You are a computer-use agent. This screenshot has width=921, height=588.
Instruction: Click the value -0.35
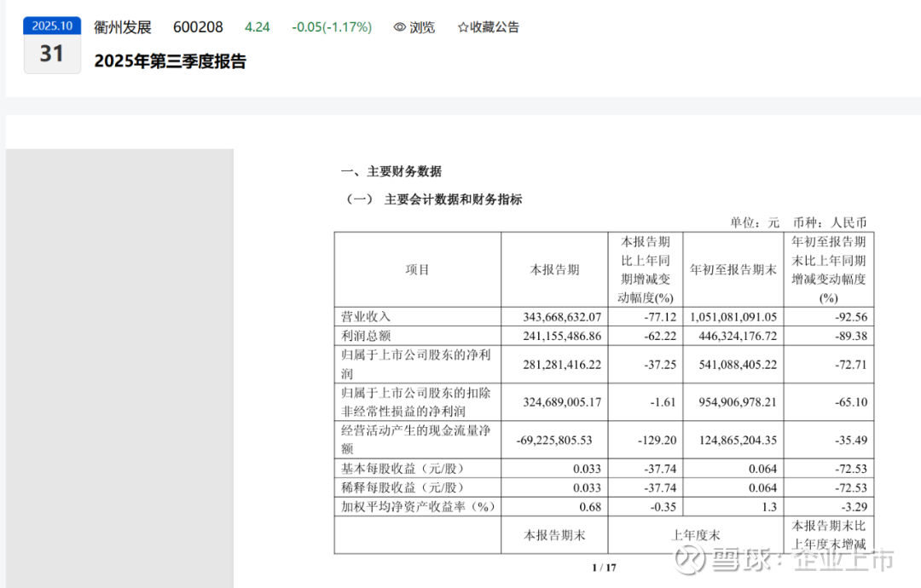663,507
